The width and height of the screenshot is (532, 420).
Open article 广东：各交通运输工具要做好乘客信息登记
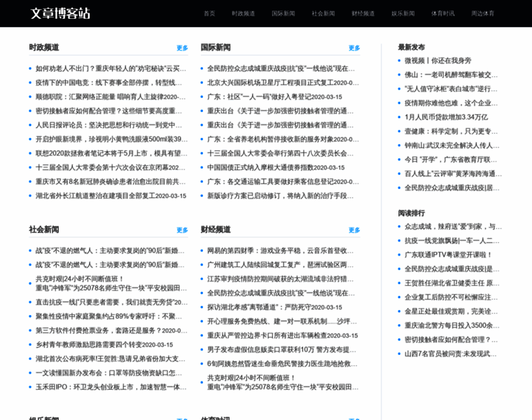(283, 182)
